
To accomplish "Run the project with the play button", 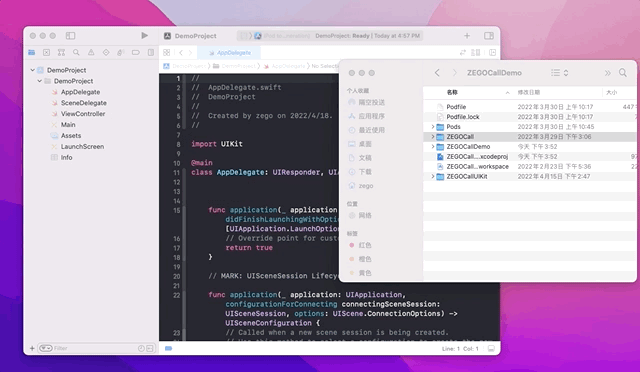I will [144, 36].
